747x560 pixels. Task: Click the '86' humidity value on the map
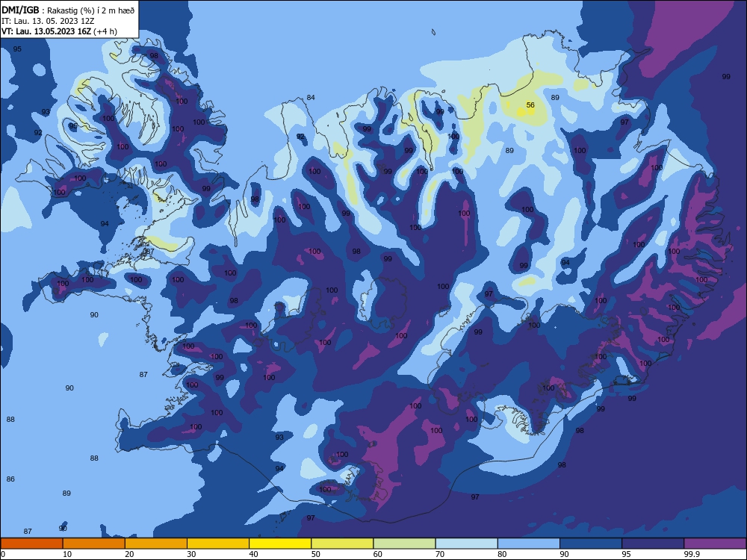10,479
